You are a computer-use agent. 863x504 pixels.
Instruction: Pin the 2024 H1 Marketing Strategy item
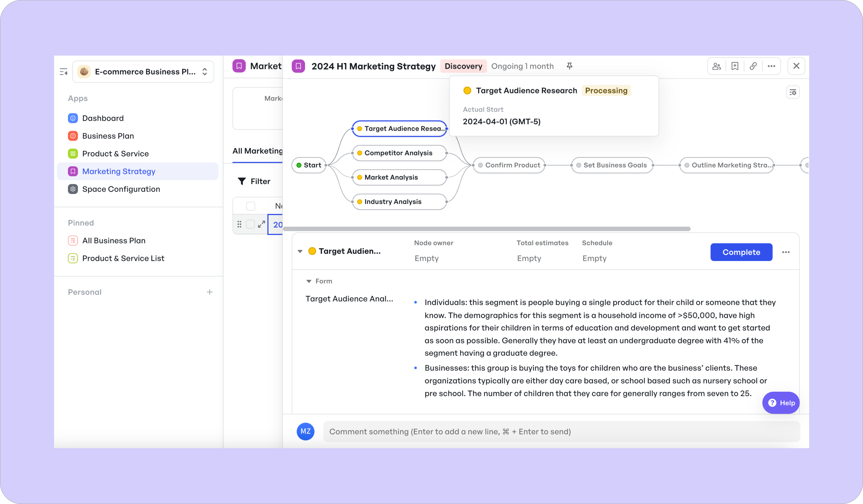569,66
